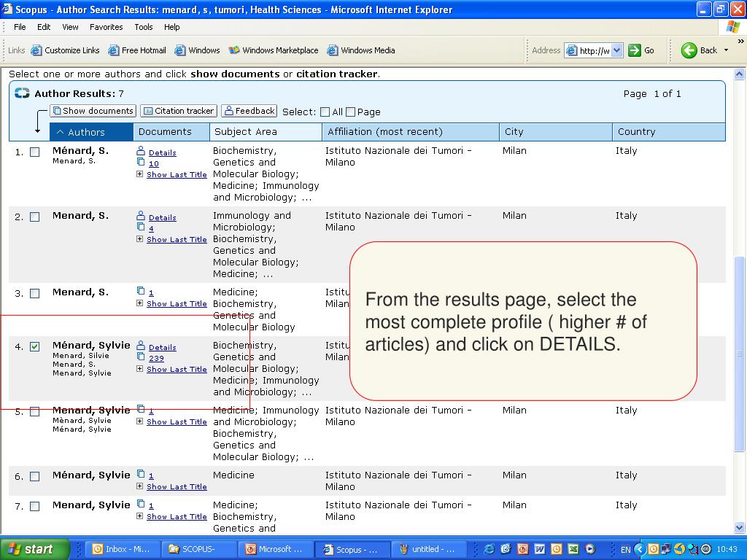Click the Start button
Image resolution: width=747 pixels, height=560 pixels.
tap(34, 549)
